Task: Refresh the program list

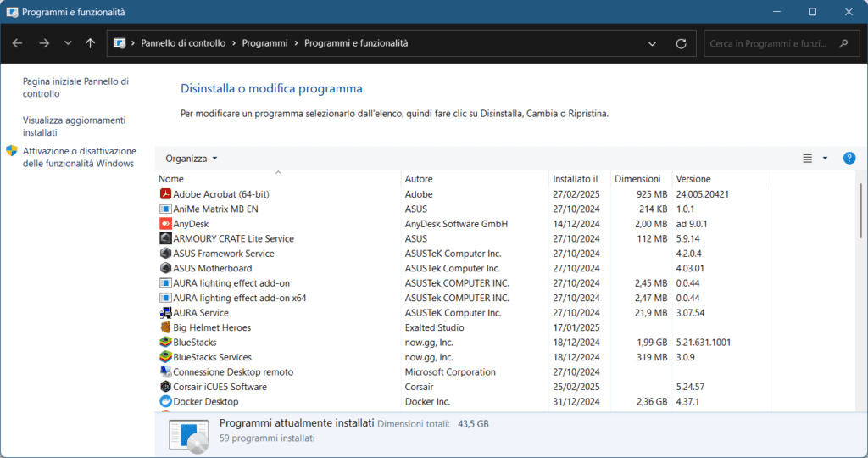Action: [681, 43]
